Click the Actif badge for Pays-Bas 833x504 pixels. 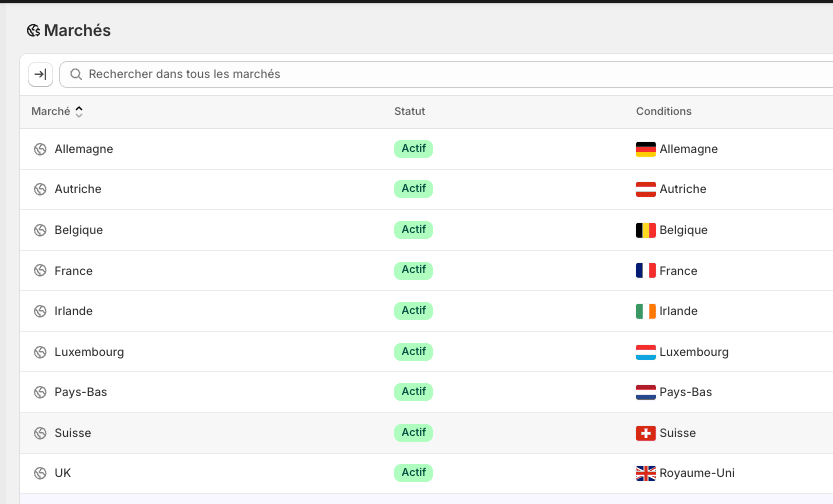[x=413, y=392]
